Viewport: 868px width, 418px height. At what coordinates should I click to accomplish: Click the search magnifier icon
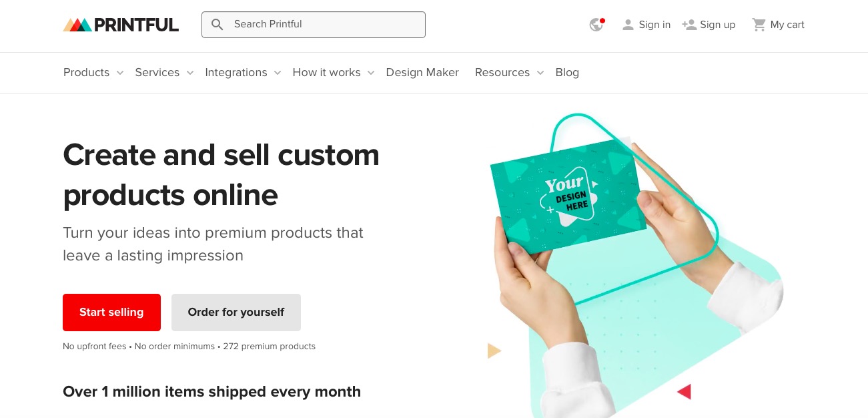click(218, 25)
